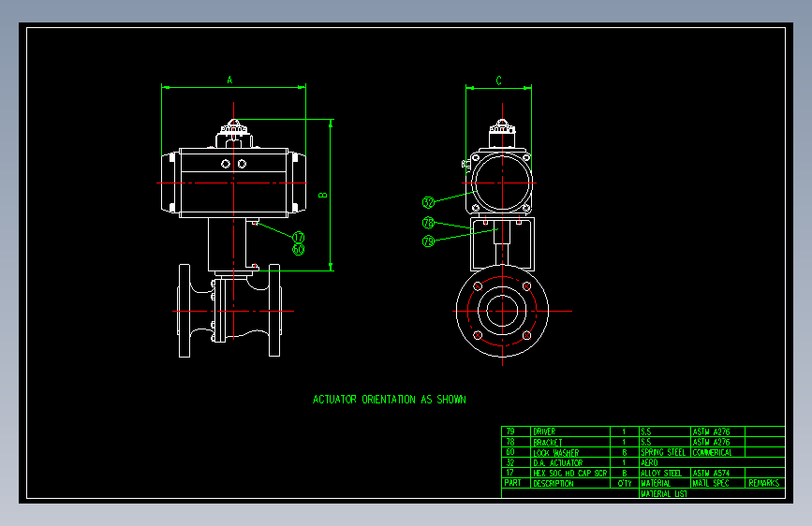Click quantity 8 in HEX SOC row
The width and height of the screenshot is (812, 526).
click(625, 473)
